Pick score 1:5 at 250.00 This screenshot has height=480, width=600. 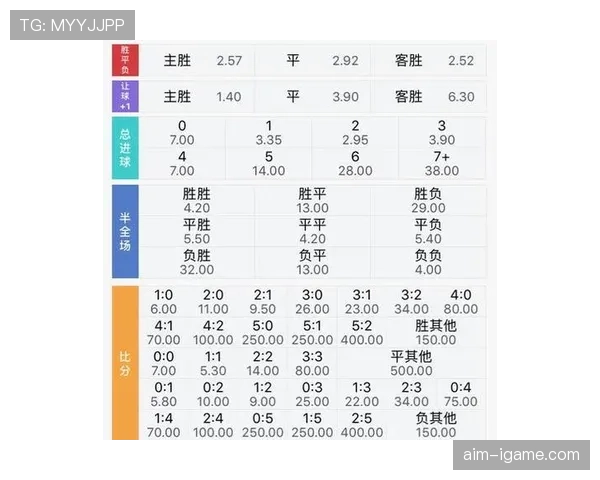tap(312, 425)
